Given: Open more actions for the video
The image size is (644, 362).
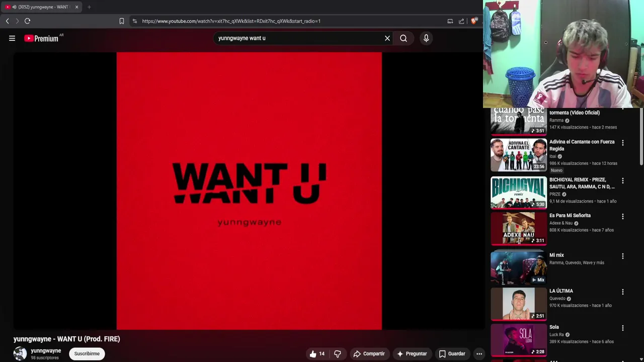Looking at the screenshot, I should pos(479,354).
